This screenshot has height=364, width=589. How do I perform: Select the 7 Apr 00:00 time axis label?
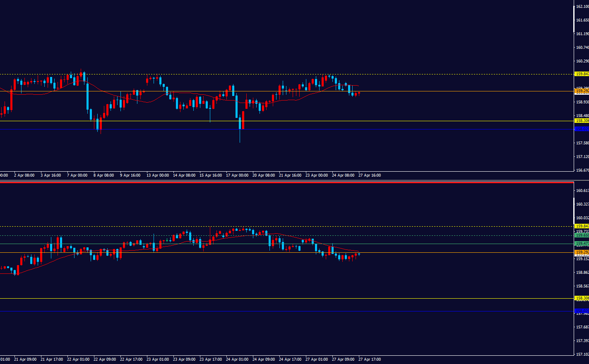pyautogui.click(x=77, y=175)
